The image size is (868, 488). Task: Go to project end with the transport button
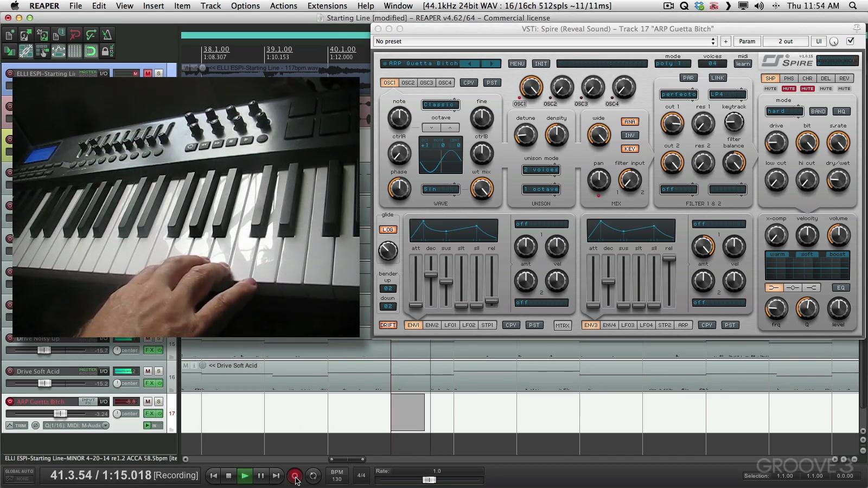276,476
